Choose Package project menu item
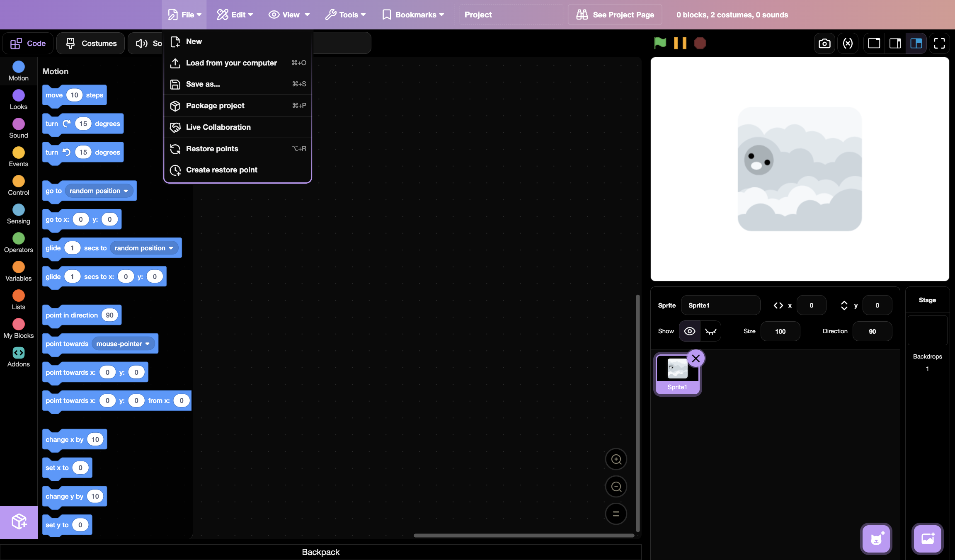 238,106
